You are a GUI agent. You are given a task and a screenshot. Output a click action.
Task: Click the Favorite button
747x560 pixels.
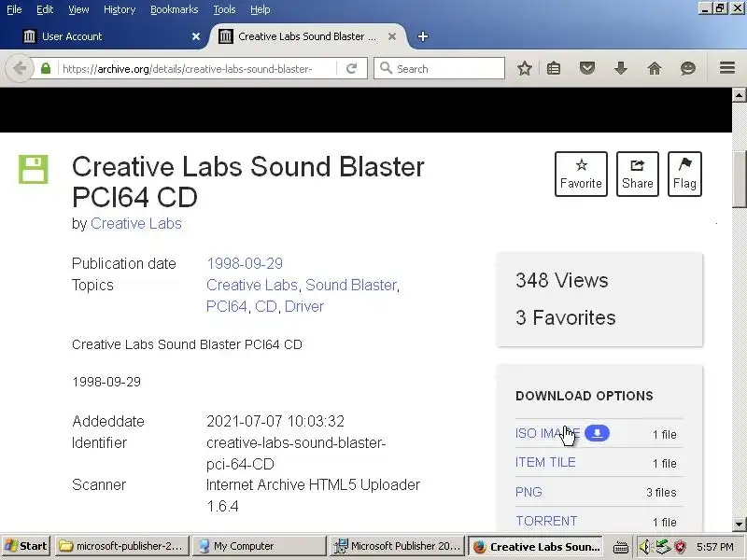tap(581, 174)
